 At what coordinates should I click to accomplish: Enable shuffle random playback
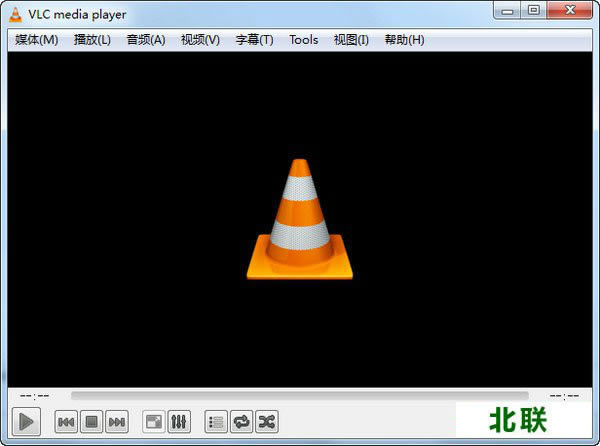pos(266,422)
